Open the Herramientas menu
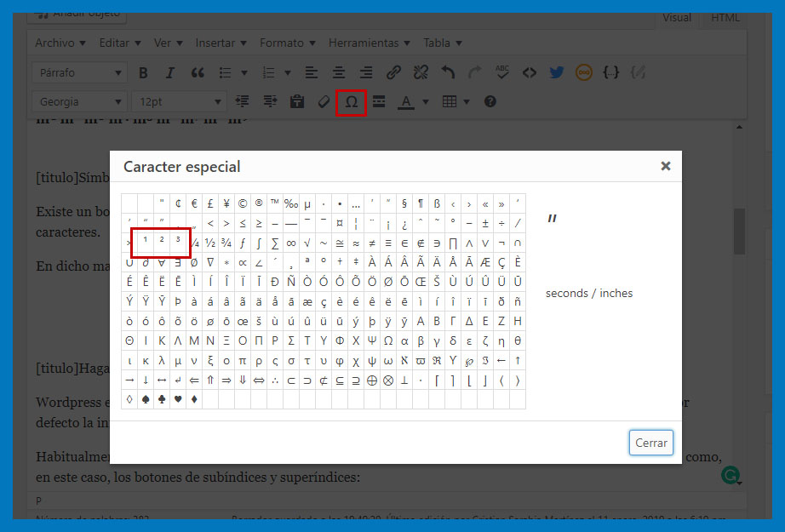This screenshot has width=785, height=532. 369,43
